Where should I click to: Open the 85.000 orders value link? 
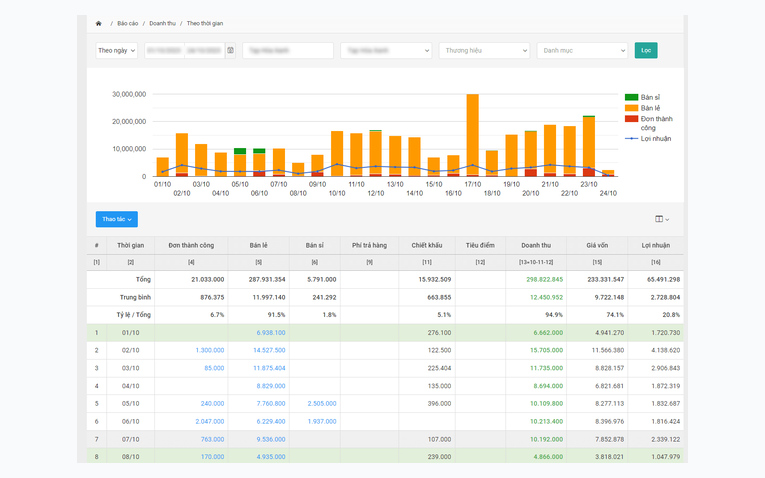(214, 368)
